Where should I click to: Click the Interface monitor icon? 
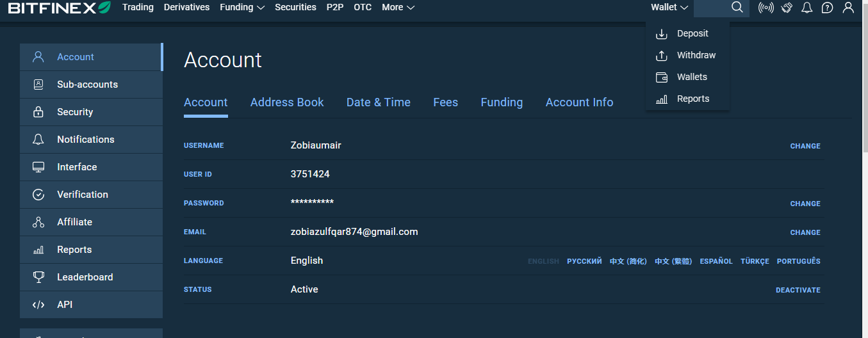click(38, 167)
